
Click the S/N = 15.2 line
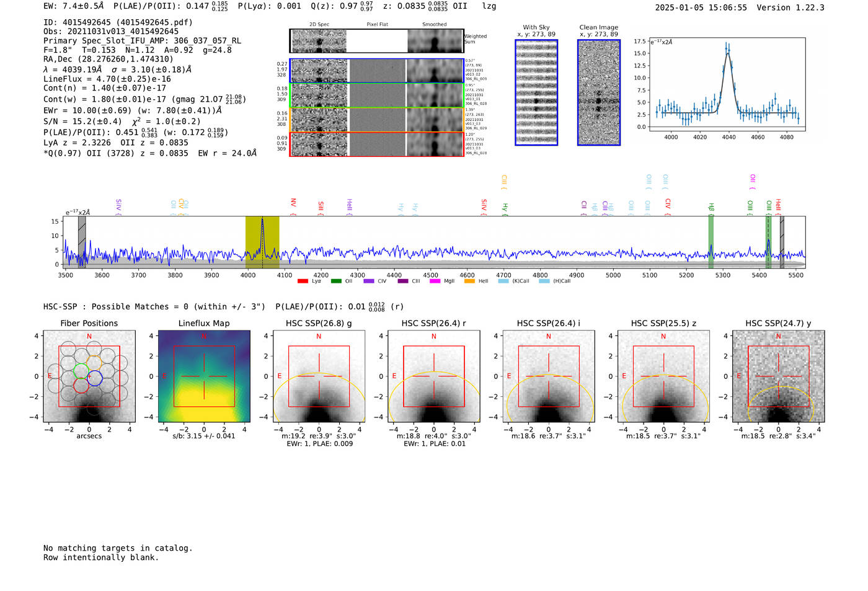point(122,122)
